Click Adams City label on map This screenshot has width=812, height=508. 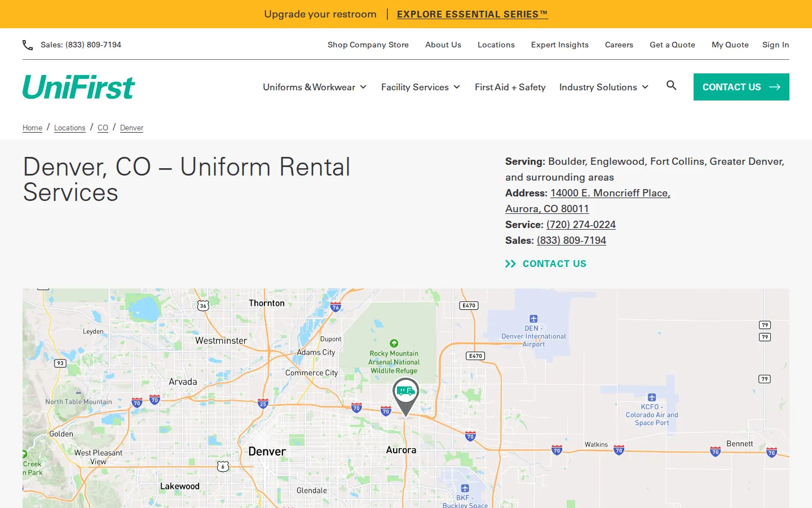tap(316, 352)
